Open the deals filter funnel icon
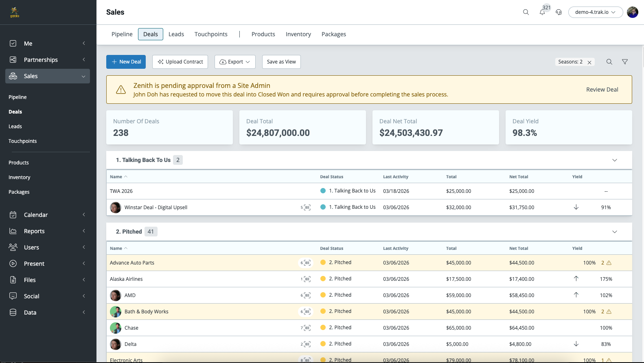 625,62
